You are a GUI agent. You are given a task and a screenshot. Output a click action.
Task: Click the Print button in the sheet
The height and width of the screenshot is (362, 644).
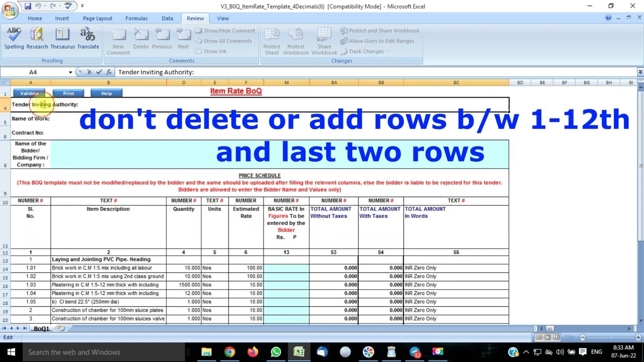coord(68,94)
